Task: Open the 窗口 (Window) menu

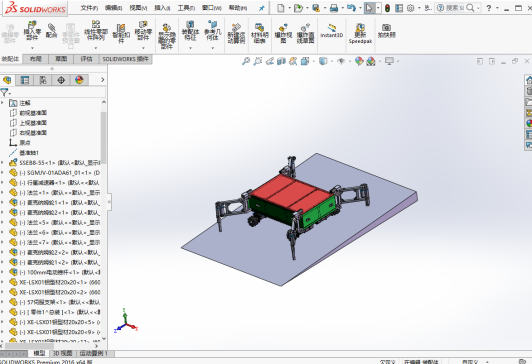Action: (x=211, y=8)
